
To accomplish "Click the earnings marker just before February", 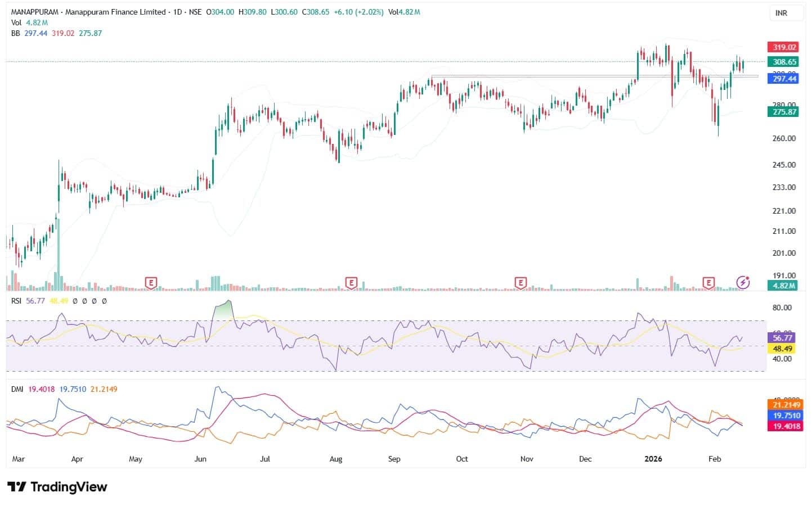I will click(x=708, y=282).
